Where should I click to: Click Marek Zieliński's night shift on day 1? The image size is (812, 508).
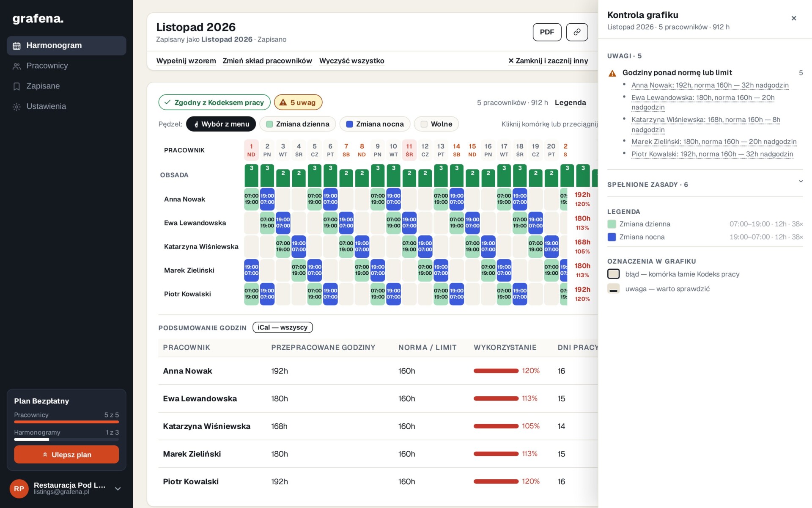[251, 270]
